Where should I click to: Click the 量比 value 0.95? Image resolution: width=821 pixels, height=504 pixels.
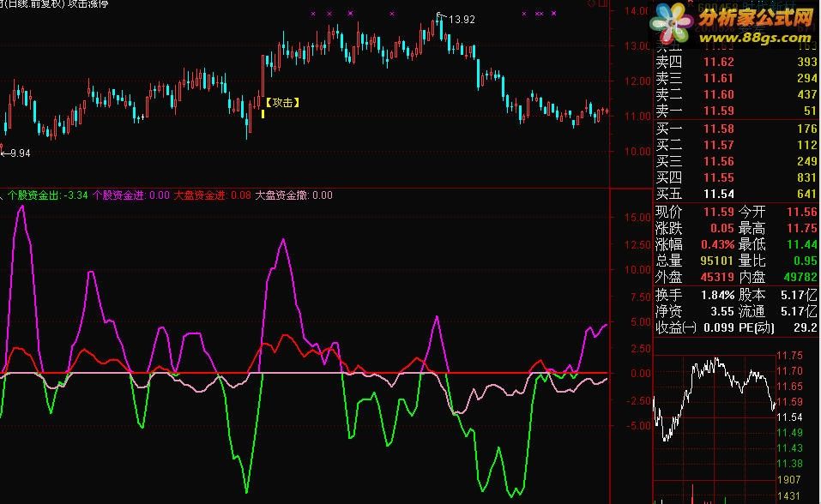(805, 261)
